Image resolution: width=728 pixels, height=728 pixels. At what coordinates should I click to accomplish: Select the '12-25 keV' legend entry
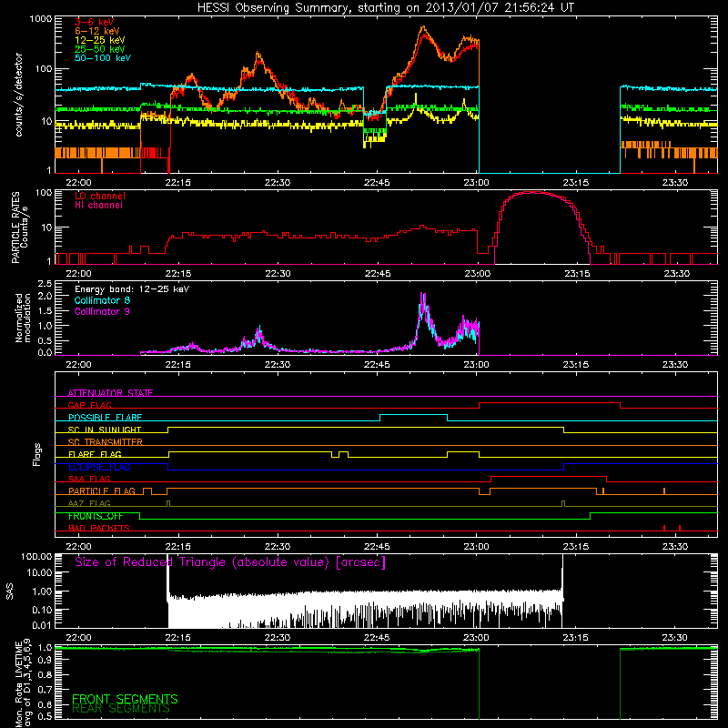(x=100, y=40)
